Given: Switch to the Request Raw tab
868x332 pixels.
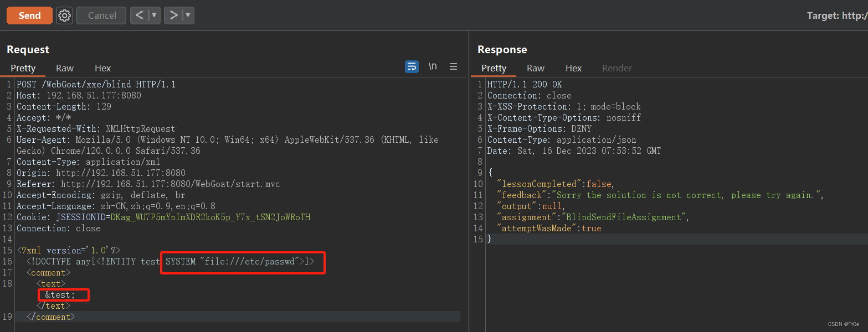Looking at the screenshot, I should pyautogui.click(x=65, y=68).
